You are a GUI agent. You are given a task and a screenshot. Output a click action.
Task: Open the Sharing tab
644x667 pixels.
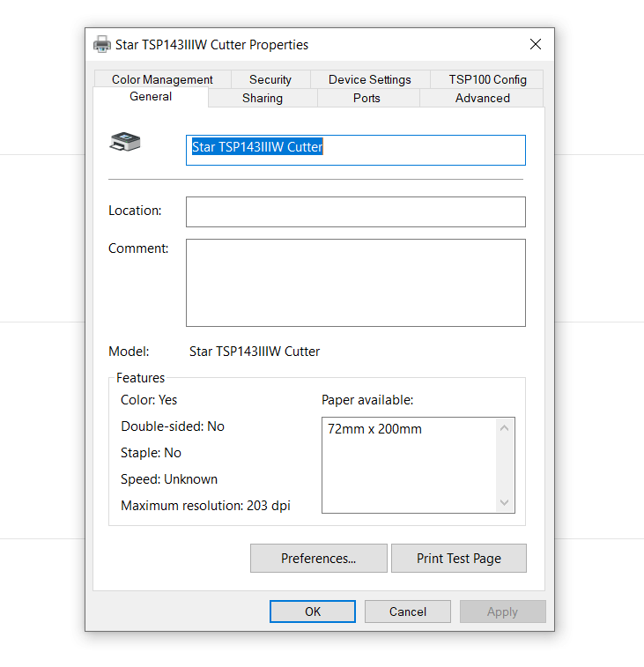pyautogui.click(x=263, y=99)
